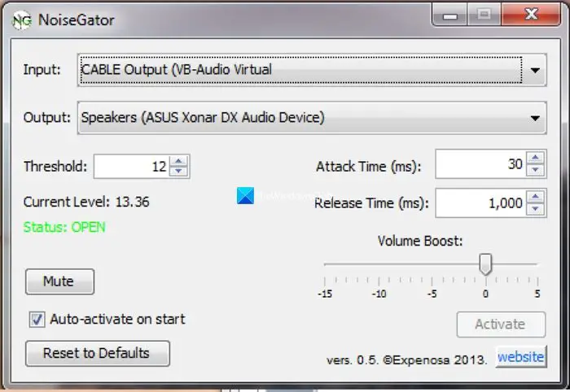
Task: Click the Activate button
Action: pyautogui.click(x=501, y=324)
